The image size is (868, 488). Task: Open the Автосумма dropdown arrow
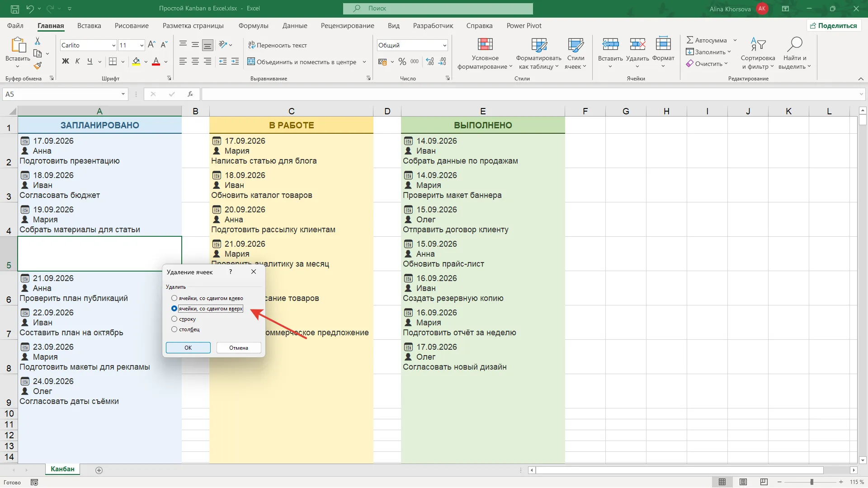tap(735, 40)
